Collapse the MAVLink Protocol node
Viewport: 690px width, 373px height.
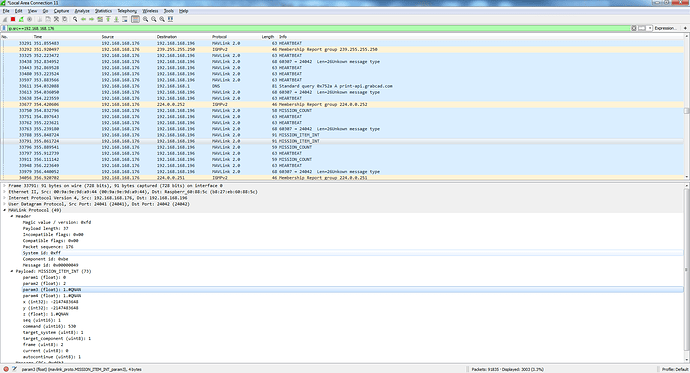pyautogui.click(x=4, y=210)
